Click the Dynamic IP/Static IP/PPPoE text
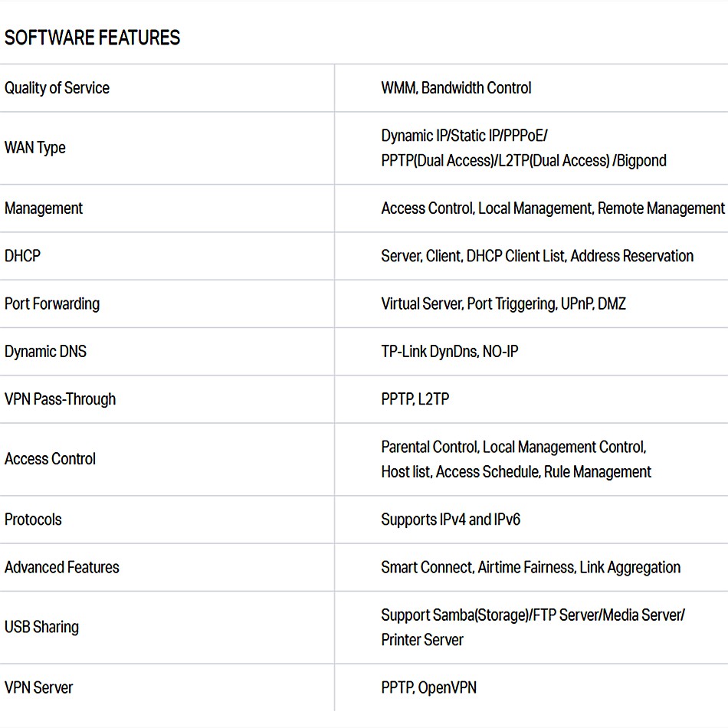 (464, 136)
